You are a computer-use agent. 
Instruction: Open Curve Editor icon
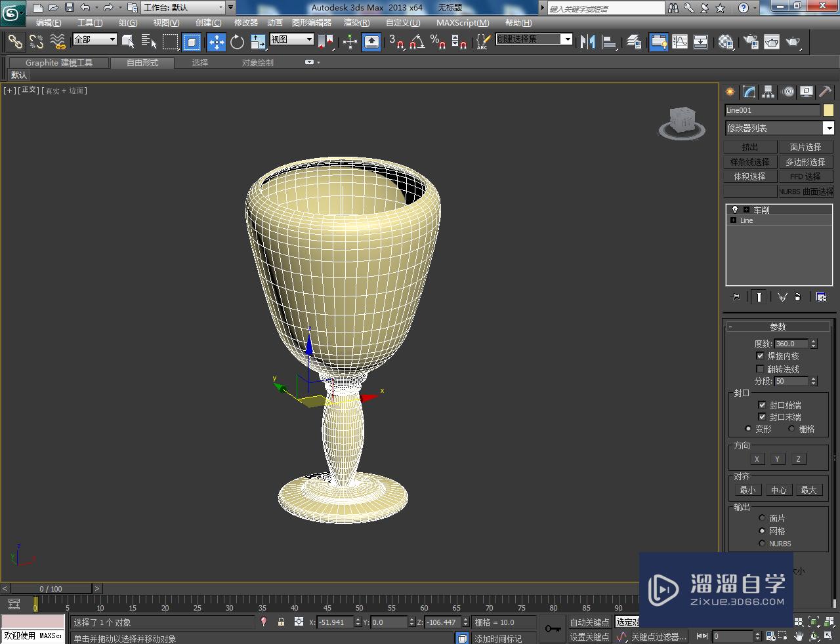click(680, 42)
